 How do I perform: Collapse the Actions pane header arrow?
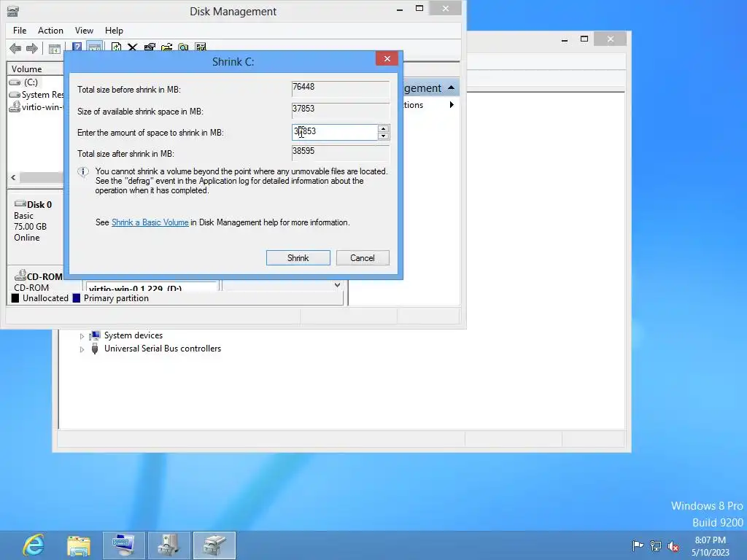tap(451, 87)
